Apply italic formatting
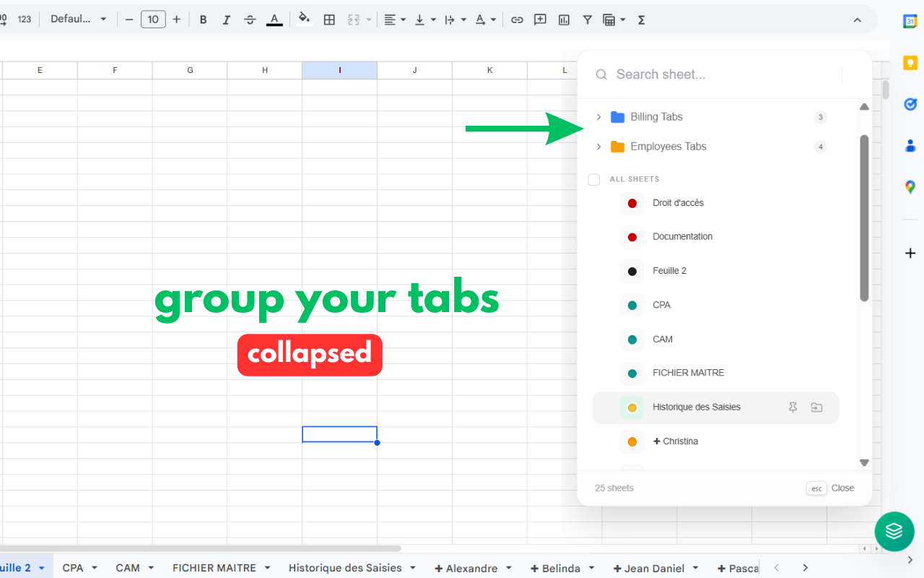Screen dimensions: 924x578 pos(226,20)
